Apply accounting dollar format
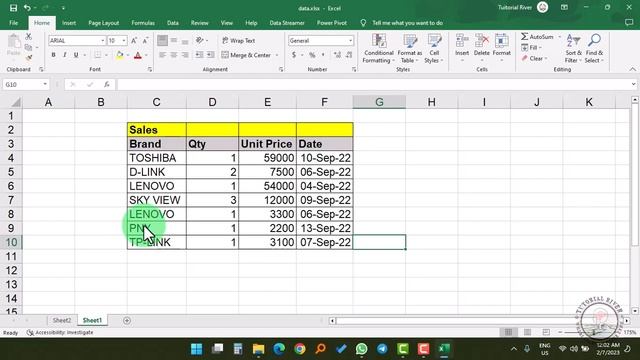This screenshot has height=360, width=640. coord(293,55)
